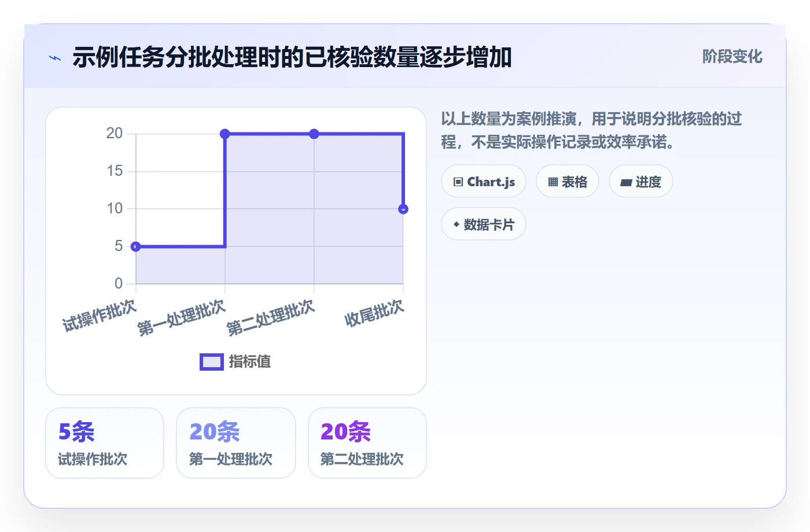The height and width of the screenshot is (532, 810).
Task: Click the 第一处理批次 x-axis label
Action: (x=181, y=317)
